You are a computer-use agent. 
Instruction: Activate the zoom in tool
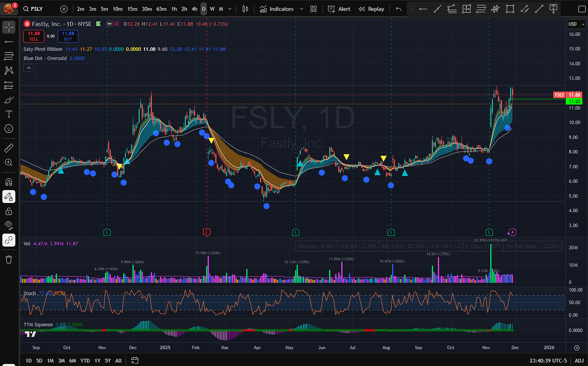[9, 163]
